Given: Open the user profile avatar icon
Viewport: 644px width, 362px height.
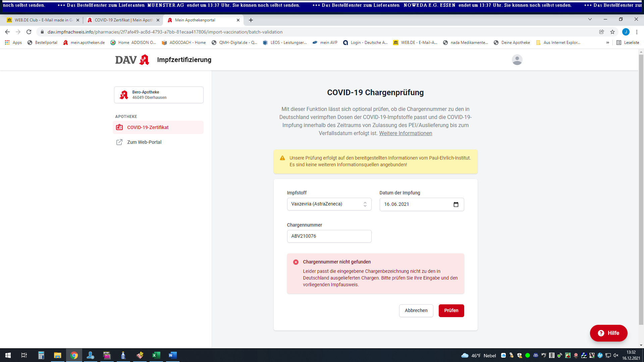Looking at the screenshot, I should 517,60.
